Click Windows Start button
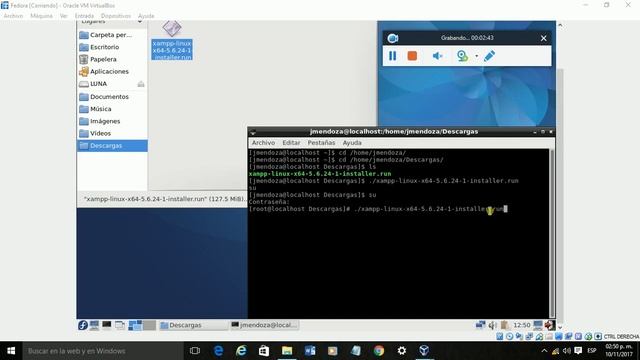Image resolution: width=640 pixels, height=360 pixels. point(11,351)
